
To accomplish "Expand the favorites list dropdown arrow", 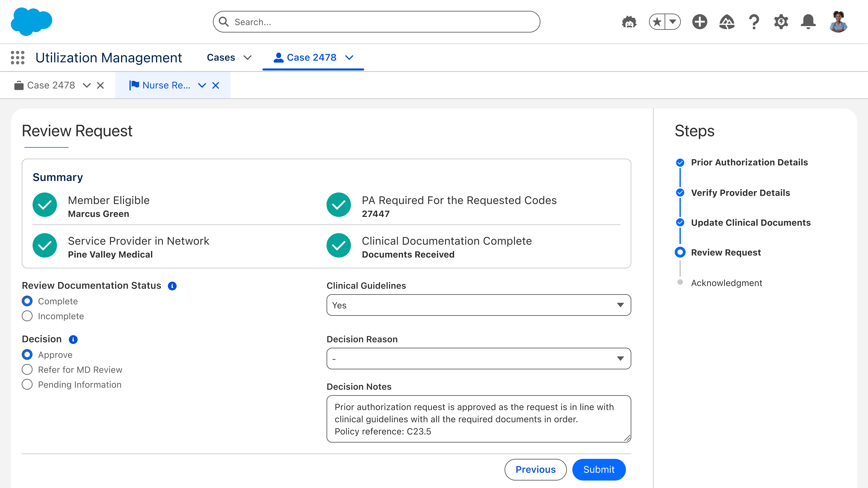I will pos(673,22).
